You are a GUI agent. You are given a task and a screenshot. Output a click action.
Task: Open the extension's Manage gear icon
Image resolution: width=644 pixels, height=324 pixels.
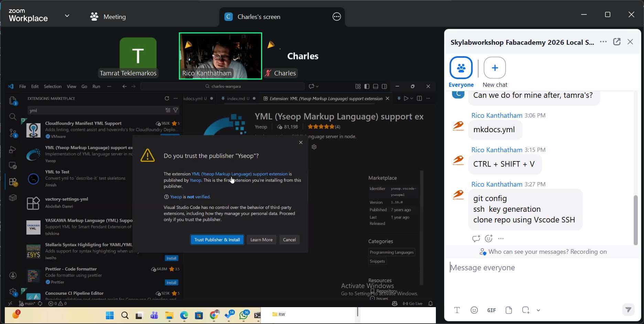coord(314,147)
